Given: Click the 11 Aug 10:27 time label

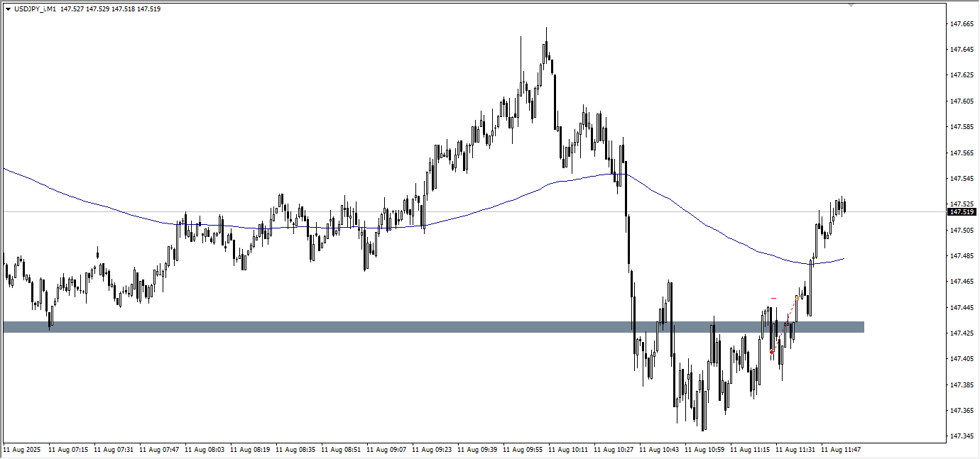Looking at the screenshot, I should point(615,450).
